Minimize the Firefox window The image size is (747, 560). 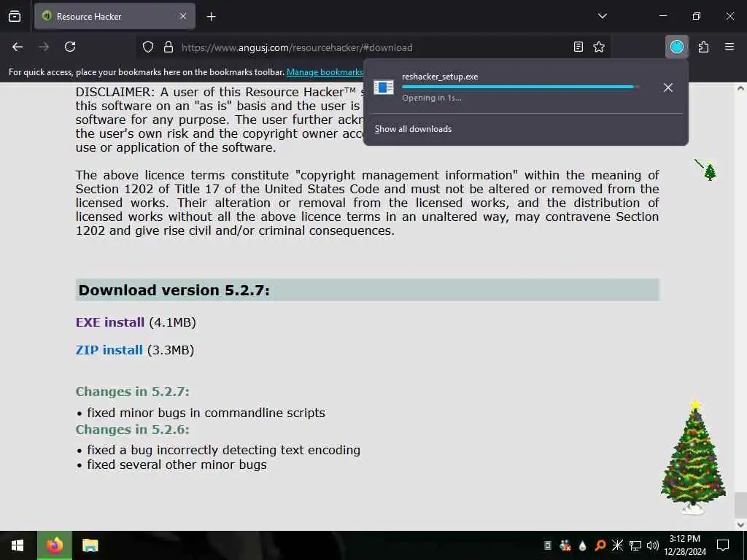point(662,16)
